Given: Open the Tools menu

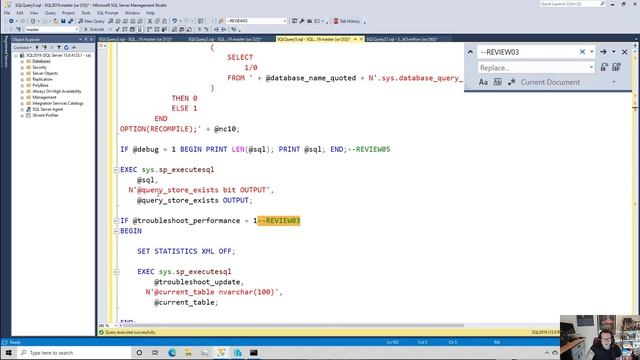Looking at the screenshot, I should [x=86, y=13].
